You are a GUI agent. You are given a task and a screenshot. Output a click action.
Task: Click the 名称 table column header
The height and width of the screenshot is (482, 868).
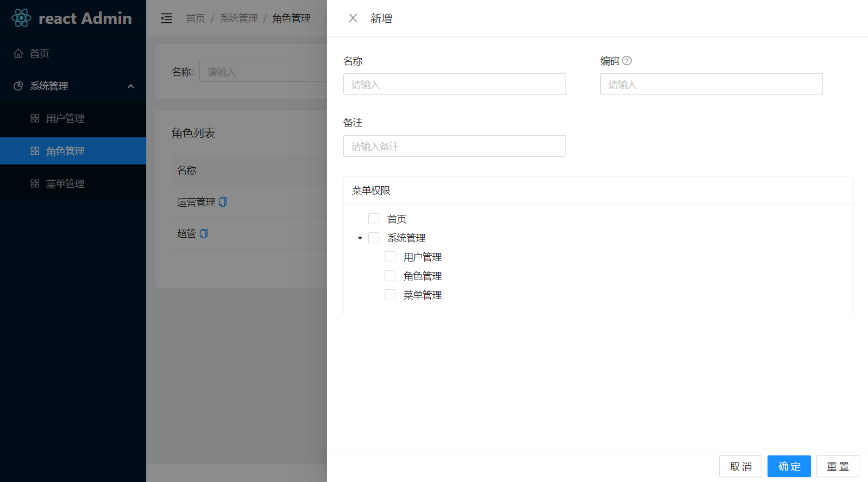tap(187, 170)
